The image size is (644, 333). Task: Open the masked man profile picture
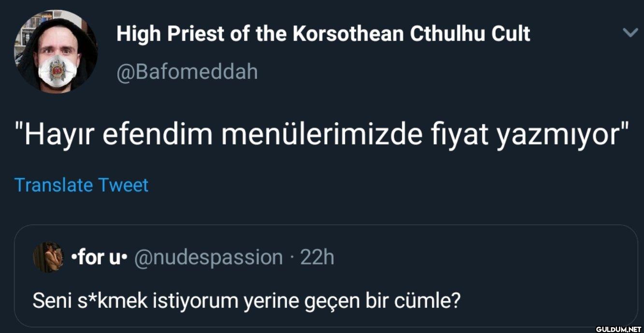pyautogui.click(x=56, y=51)
